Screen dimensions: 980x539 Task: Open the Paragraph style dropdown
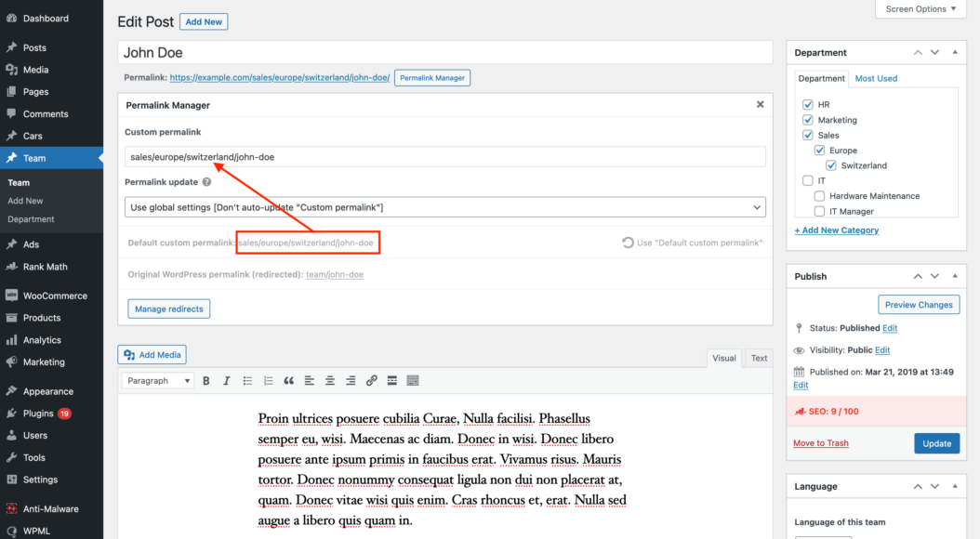click(x=156, y=379)
